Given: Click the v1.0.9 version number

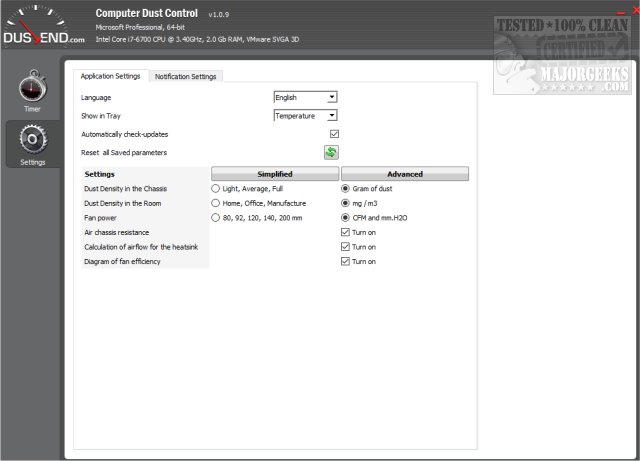Looking at the screenshot, I should pos(219,14).
